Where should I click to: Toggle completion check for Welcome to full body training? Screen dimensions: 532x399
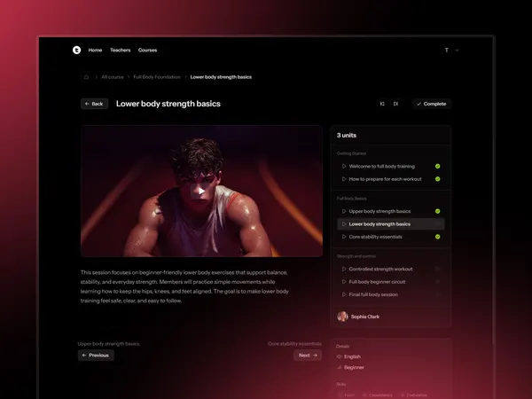438,167
